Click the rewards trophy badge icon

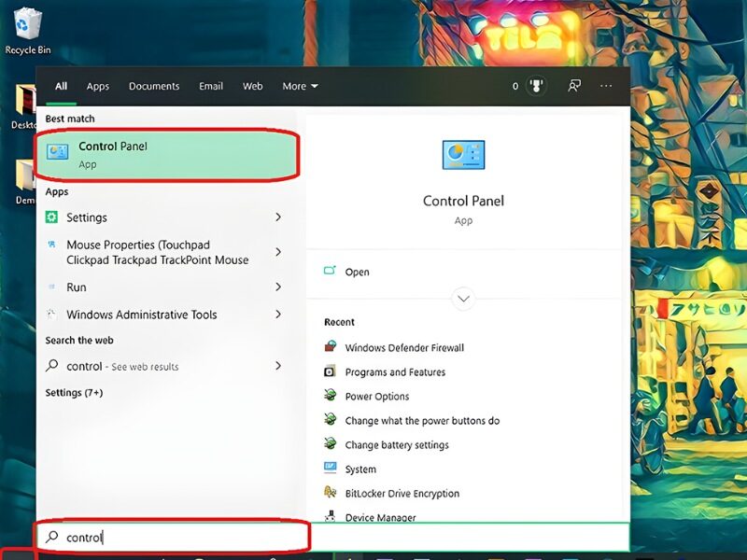[537, 86]
